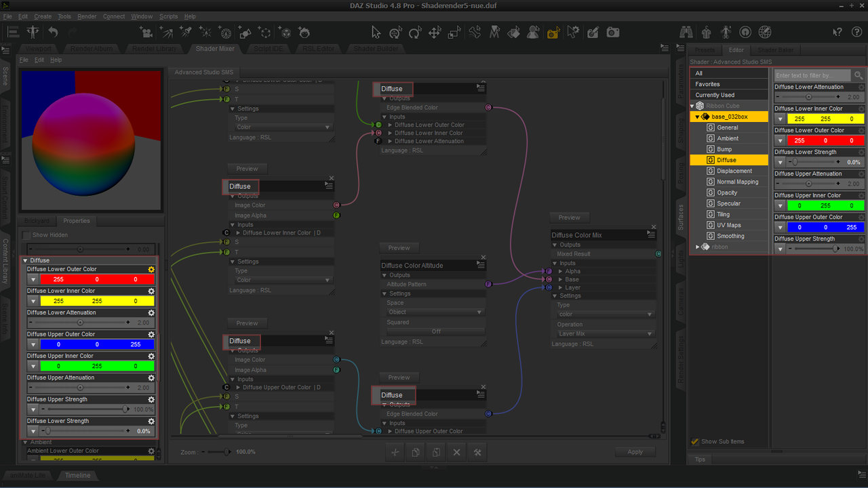Open gear options for Diffuse Lower Outer Color
Screen dimensions: 868x488
click(151, 269)
